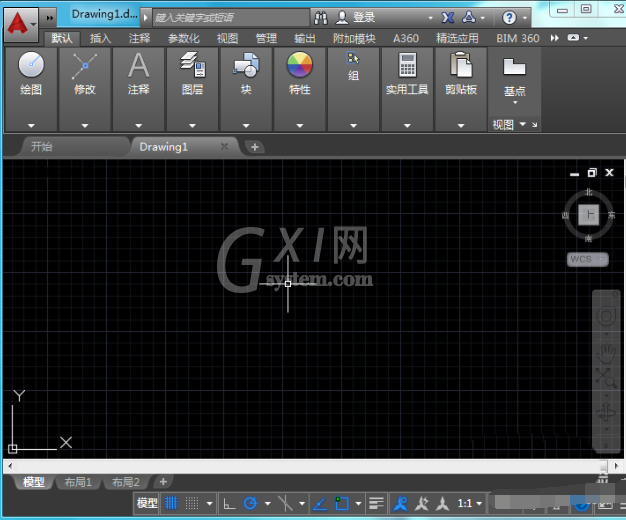Toggle 模型 model space button in status bar
Image resolution: width=626 pixels, height=520 pixels.
coord(147,503)
